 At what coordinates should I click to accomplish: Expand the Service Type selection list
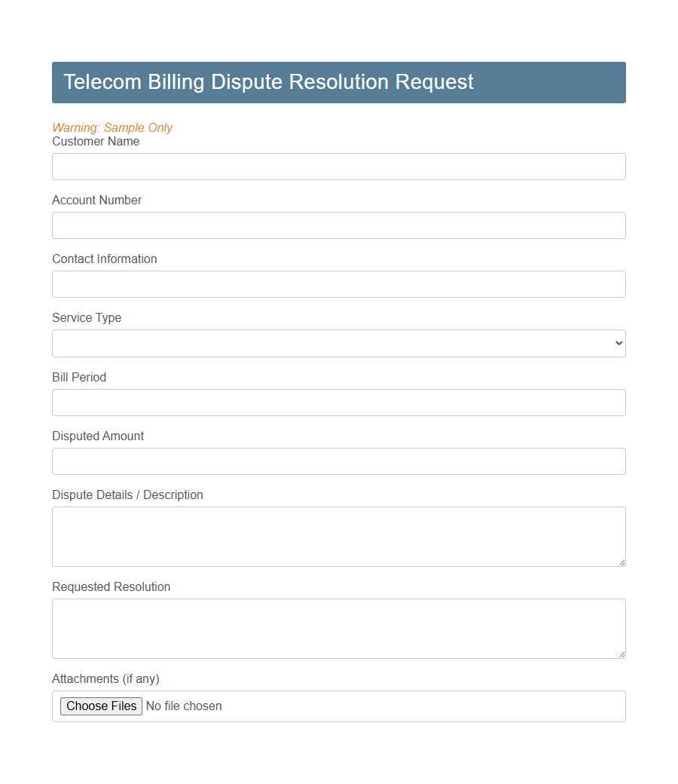pyautogui.click(x=338, y=343)
